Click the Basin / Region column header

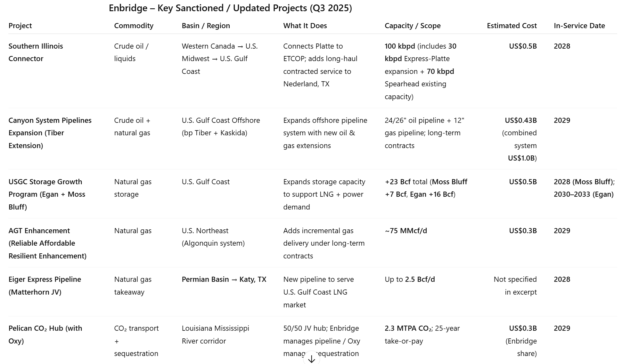[206, 26]
